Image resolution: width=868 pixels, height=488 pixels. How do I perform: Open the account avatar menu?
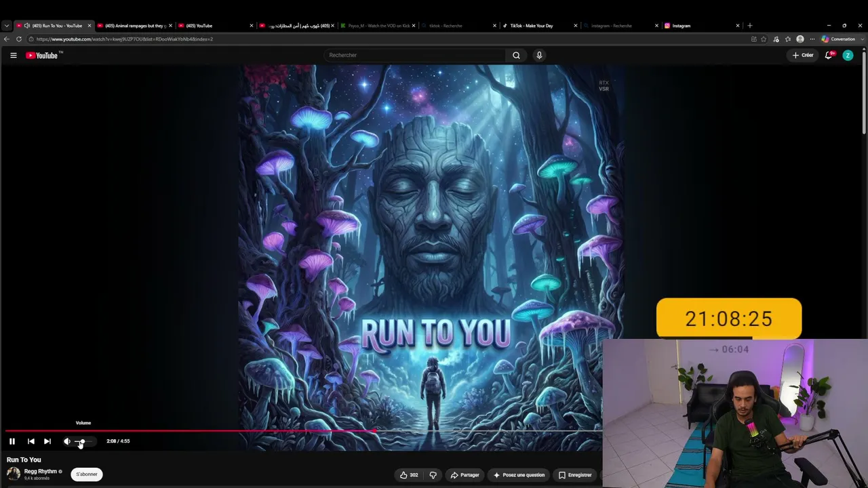point(848,56)
